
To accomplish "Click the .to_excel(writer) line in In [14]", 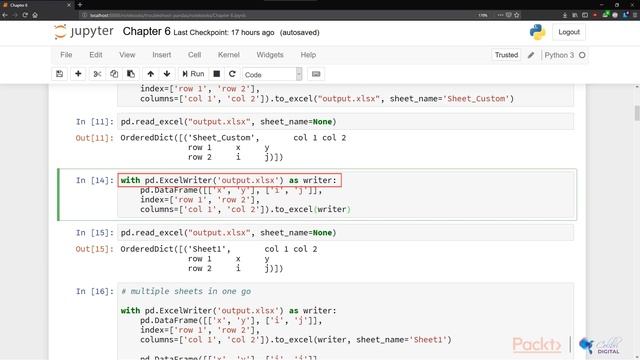I will [x=245, y=209].
